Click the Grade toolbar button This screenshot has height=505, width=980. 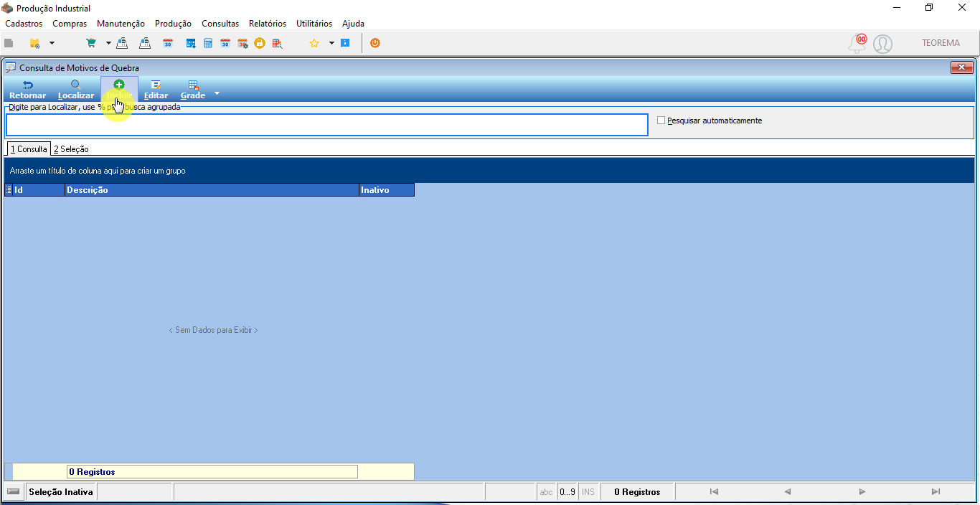(x=193, y=90)
